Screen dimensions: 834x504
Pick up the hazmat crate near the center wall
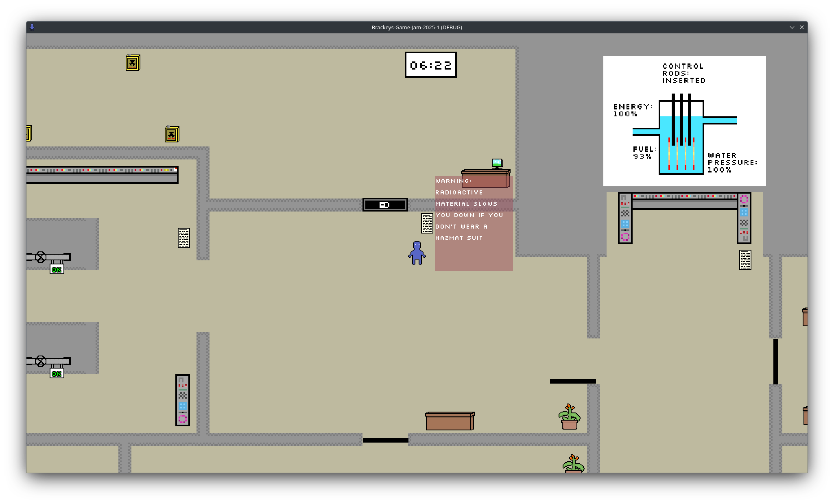tap(172, 134)
